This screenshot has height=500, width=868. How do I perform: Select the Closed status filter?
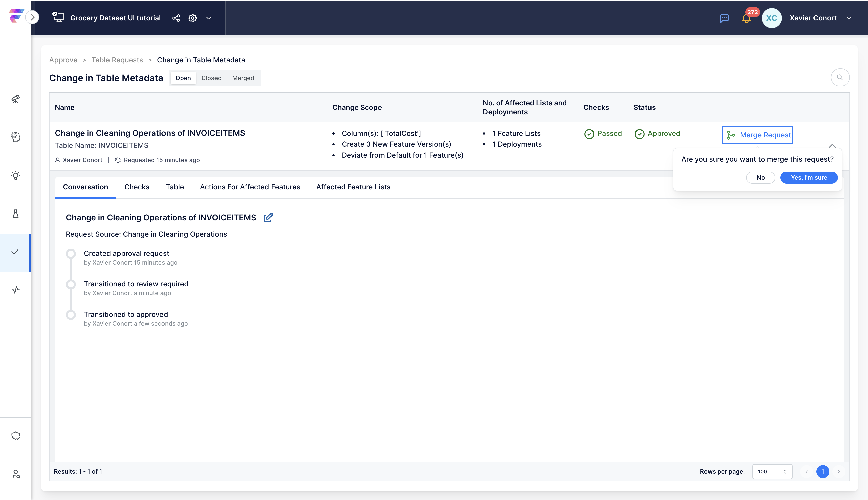click(211, 78)
